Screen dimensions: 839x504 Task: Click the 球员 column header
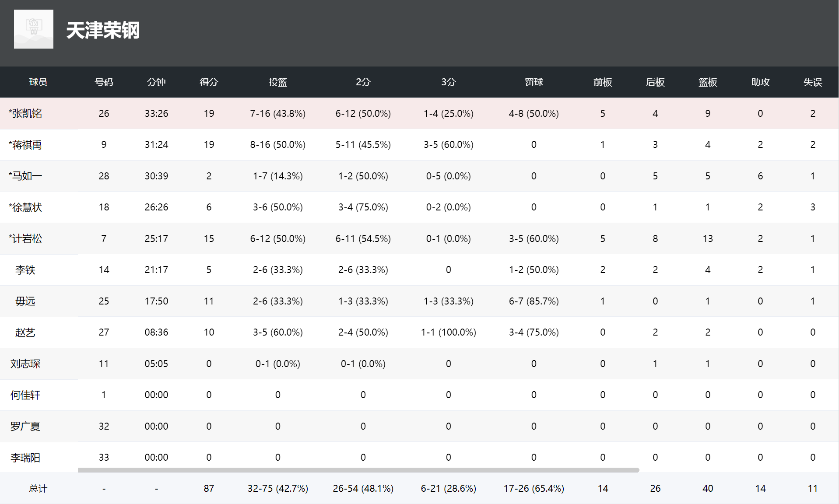pos(38,82)
